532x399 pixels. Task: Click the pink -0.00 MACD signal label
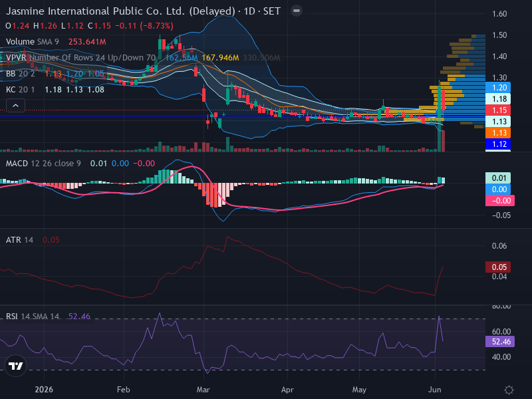pyautogui.click(x=500, y=201)
